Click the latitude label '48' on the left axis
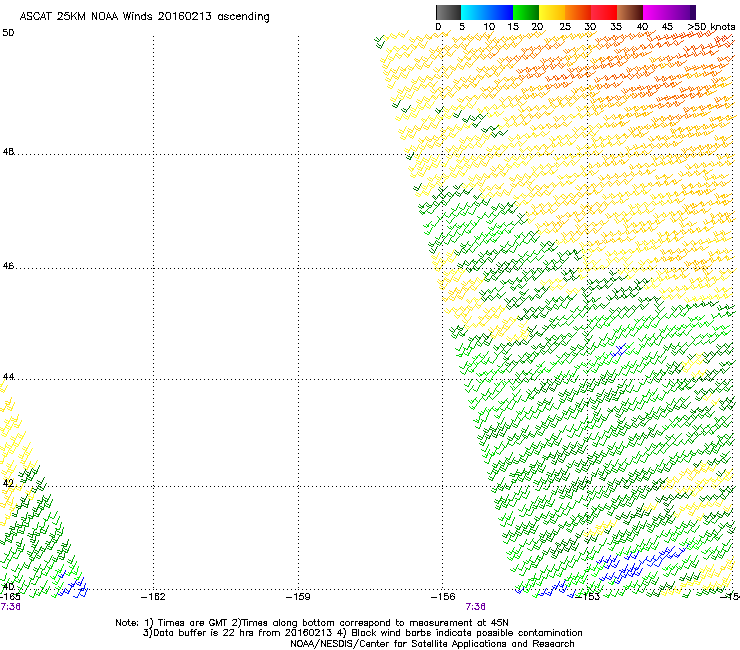The image size is (740, 650). coord(8,152)
